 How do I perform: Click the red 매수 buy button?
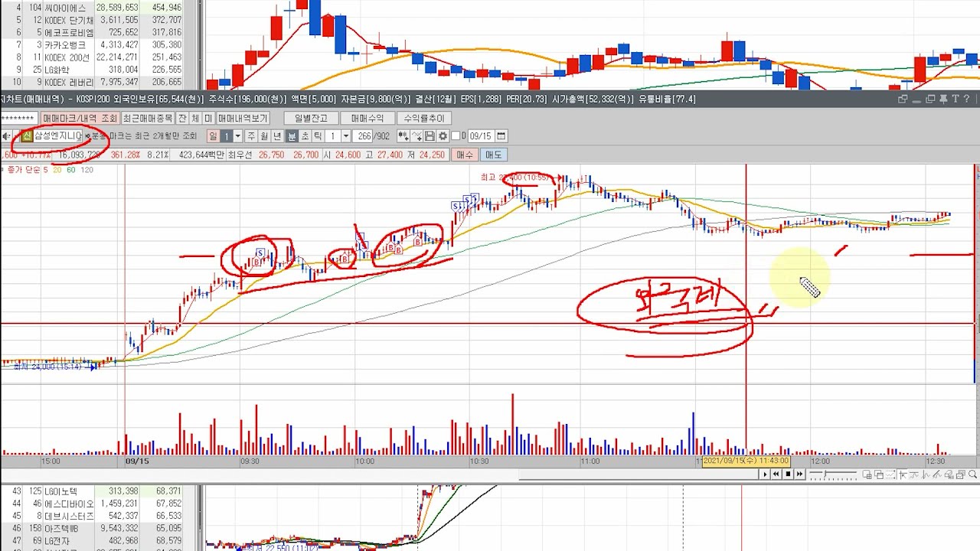point(465,155)
